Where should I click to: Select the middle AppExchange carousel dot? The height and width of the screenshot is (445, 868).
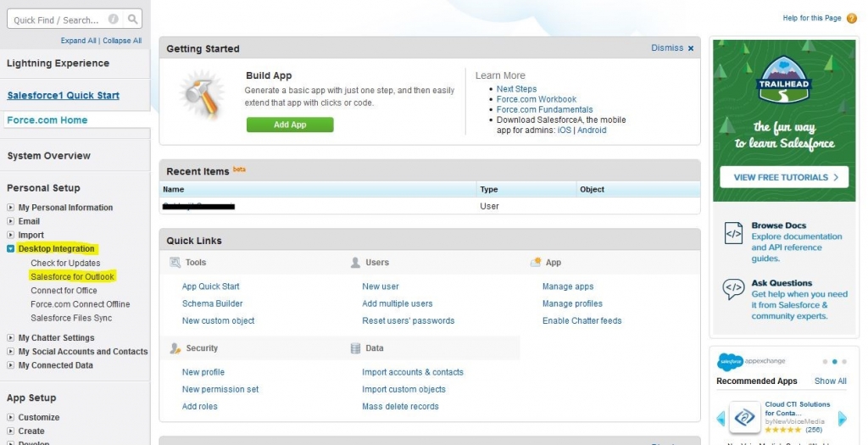834,361
